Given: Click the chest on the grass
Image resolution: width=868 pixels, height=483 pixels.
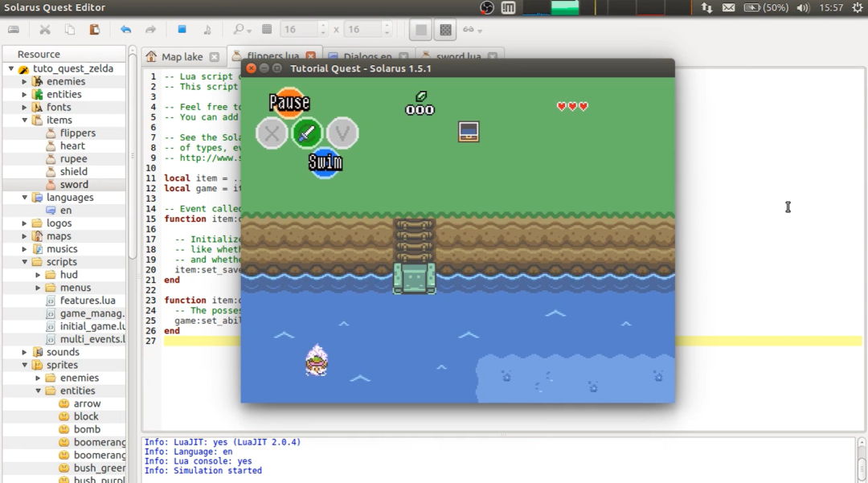Looking at the screenshot, I should click(469, 132).
